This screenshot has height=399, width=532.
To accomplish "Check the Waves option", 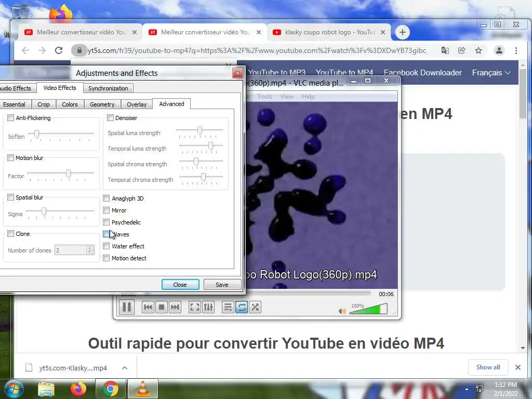I will (106, 234).
